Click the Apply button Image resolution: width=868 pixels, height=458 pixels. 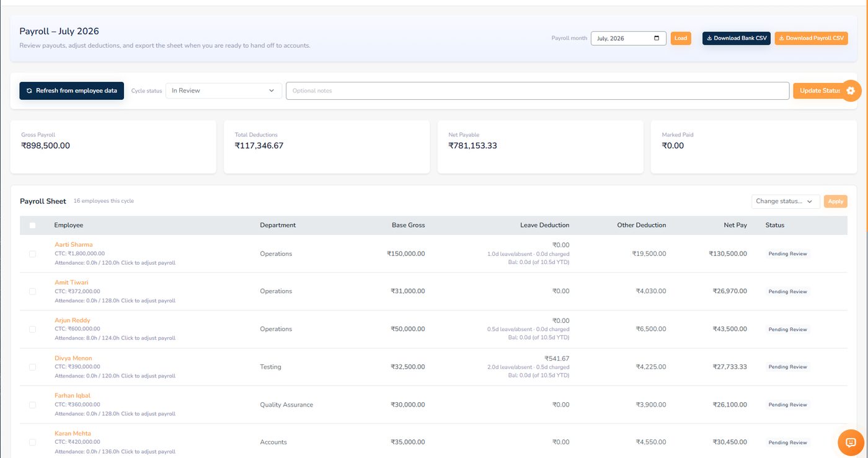pyautogui.click(x=836, y=201)
